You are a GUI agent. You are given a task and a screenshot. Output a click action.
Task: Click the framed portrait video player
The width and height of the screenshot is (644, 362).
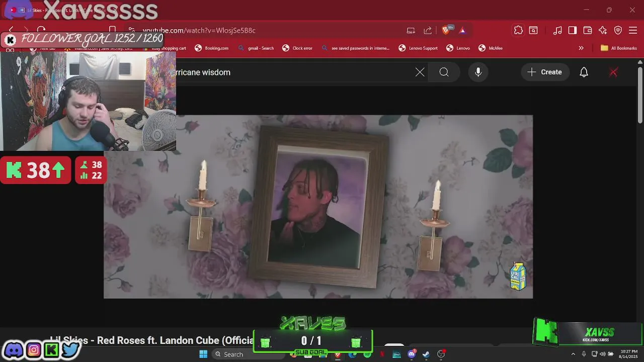click(318, 207)
